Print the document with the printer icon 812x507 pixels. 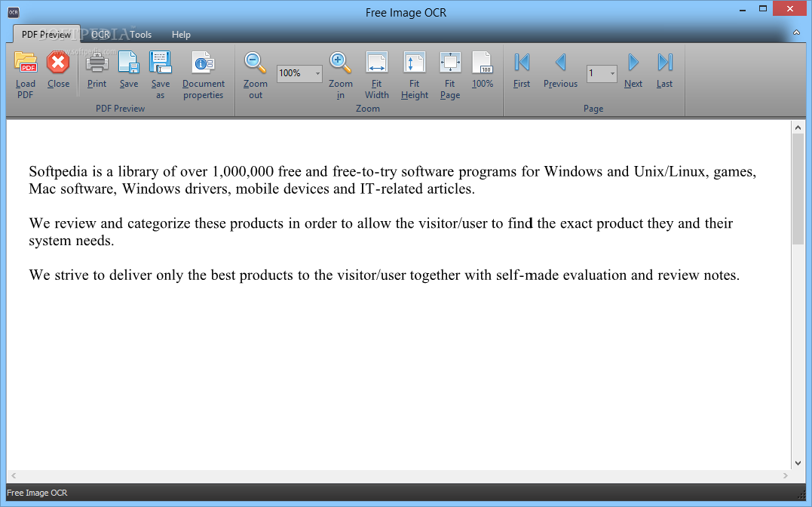coord(97,62)
